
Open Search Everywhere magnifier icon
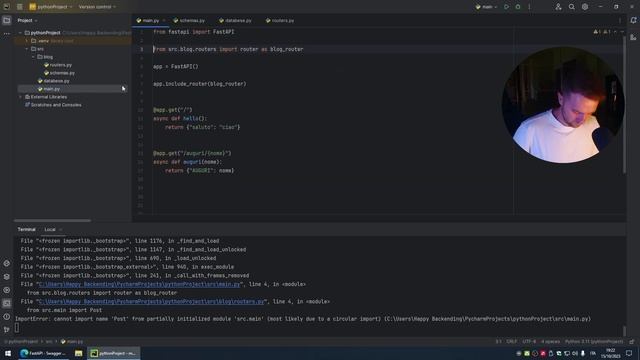[571, 7]
